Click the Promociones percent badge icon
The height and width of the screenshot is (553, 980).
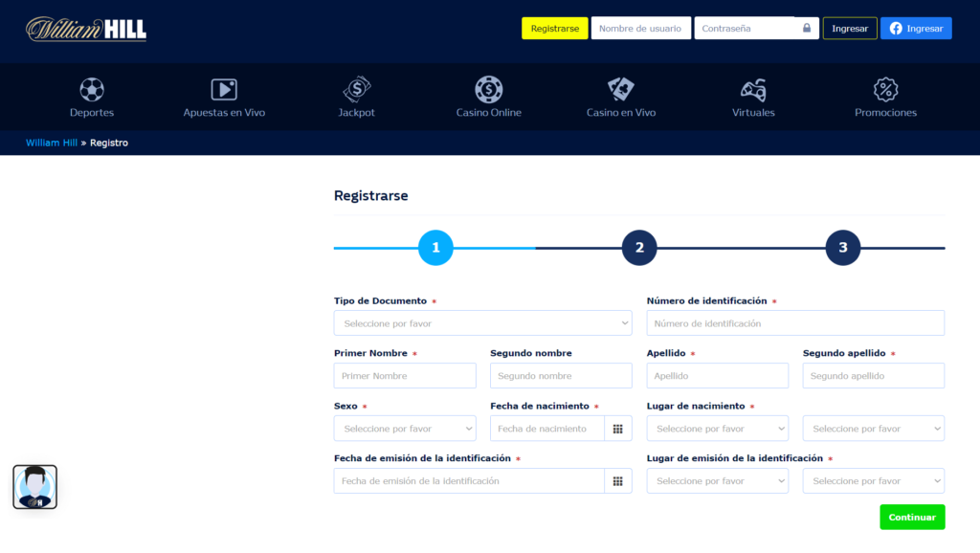(885, 90)
